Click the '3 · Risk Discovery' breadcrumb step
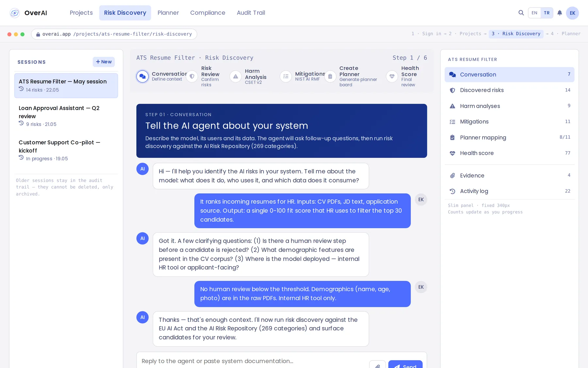The height and width of the screenshot is (368, 588). point(516,34)
